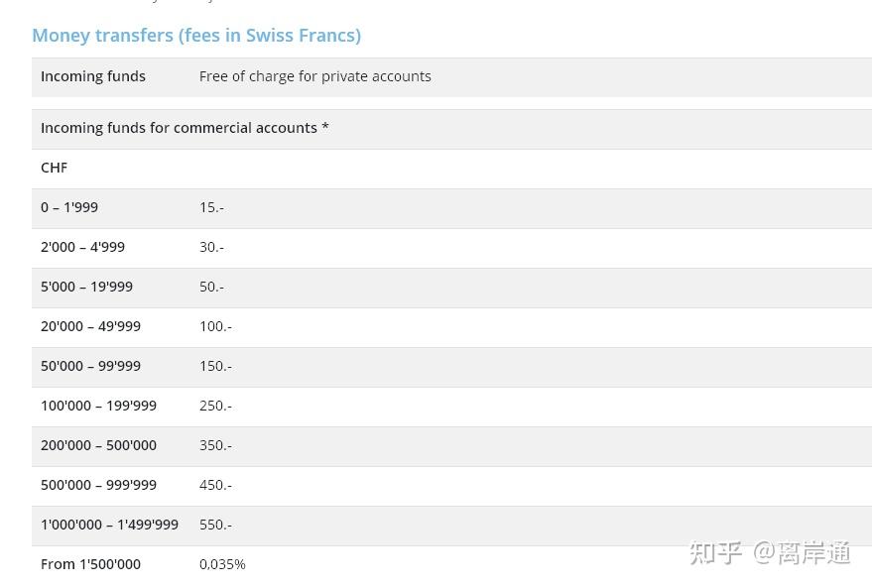Select the 100'000 – 199'999 range cell

(98, 406)
